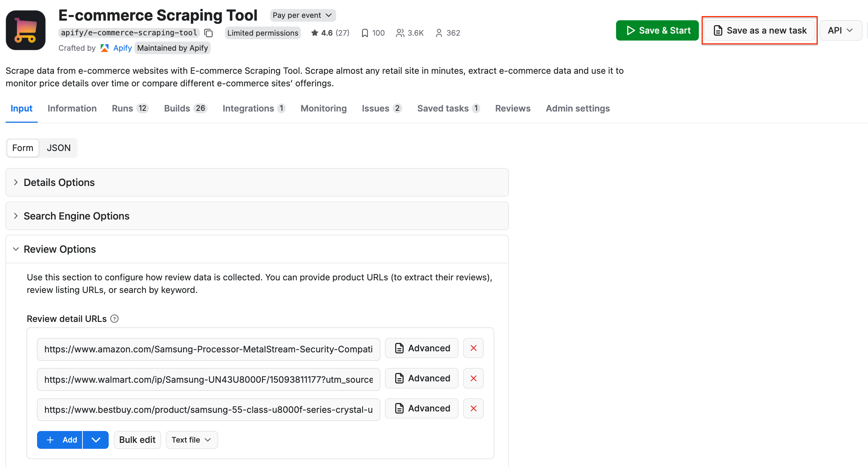This screenshot has width=868, height=467.
Task: Open the Monitoring tab
Action: [323, 108]
